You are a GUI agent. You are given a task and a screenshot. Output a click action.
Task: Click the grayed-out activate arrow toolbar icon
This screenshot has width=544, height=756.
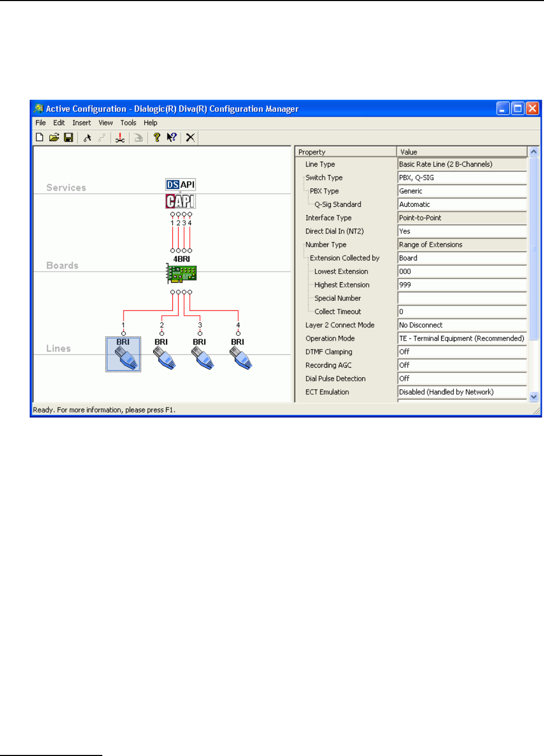138,137
